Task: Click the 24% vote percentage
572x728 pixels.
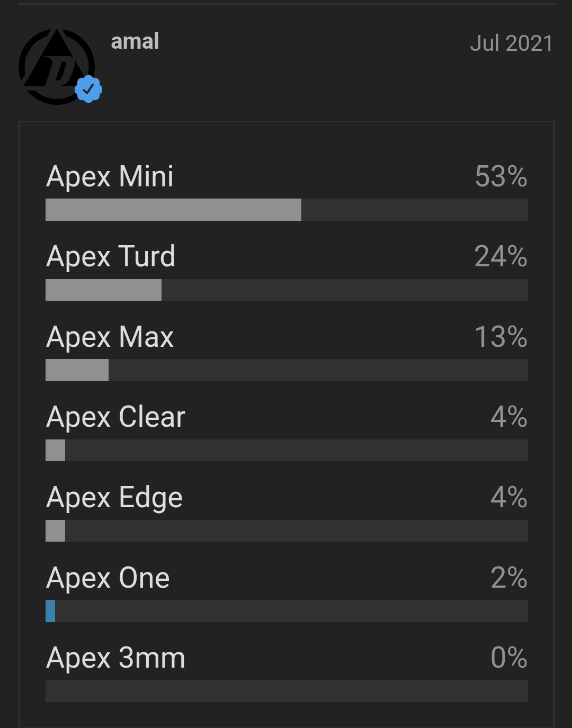Action: pos(501,257)
